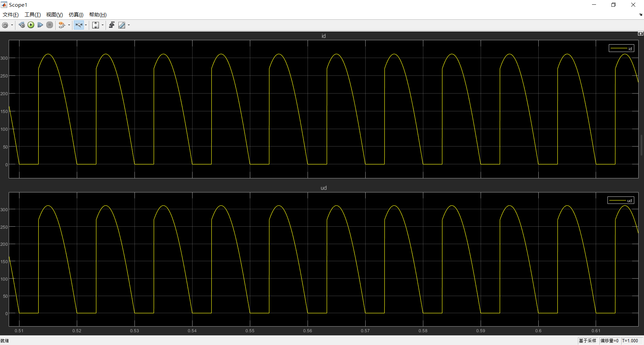Click the id legend entry in the top plot
The height and width of the screenshot is (345, 644).
click(622, 49)
